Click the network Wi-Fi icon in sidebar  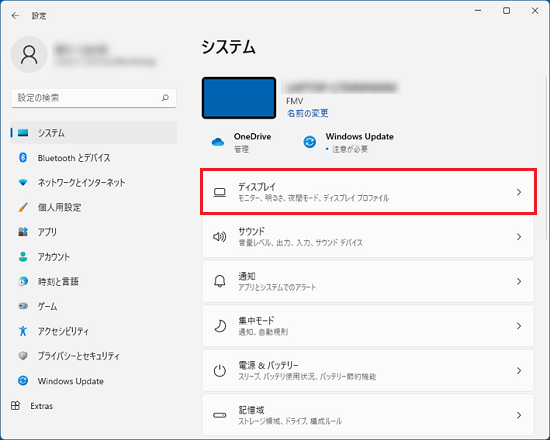click(23, 182)
